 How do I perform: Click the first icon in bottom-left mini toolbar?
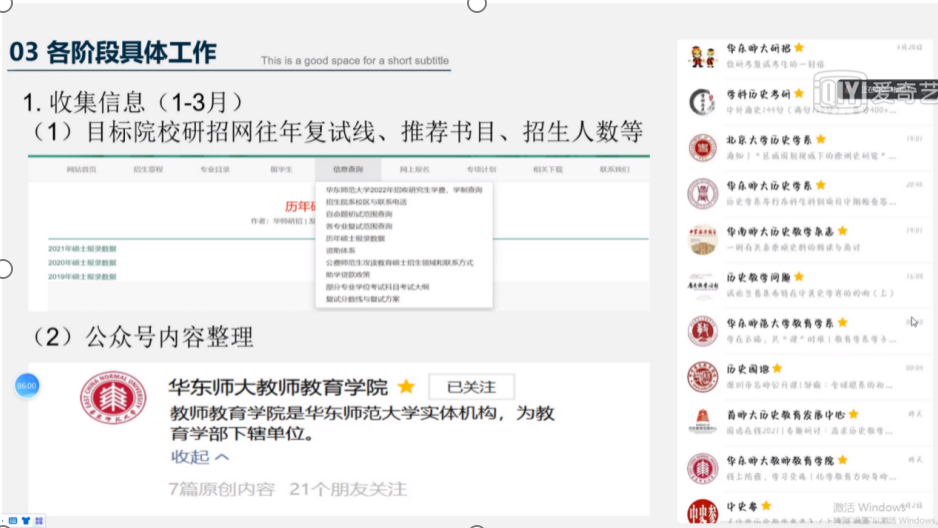click(x=11, y=521)
